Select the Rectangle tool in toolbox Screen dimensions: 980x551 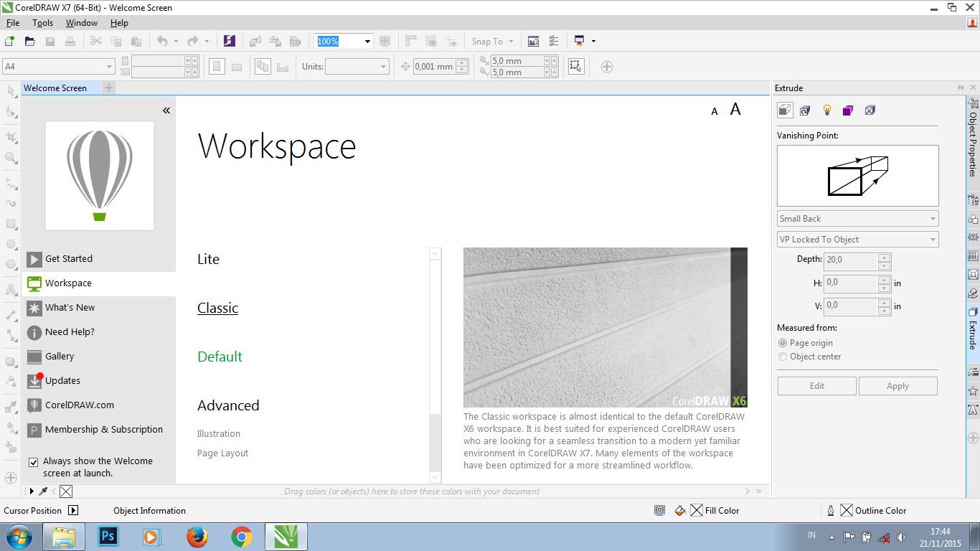(11, 224)
